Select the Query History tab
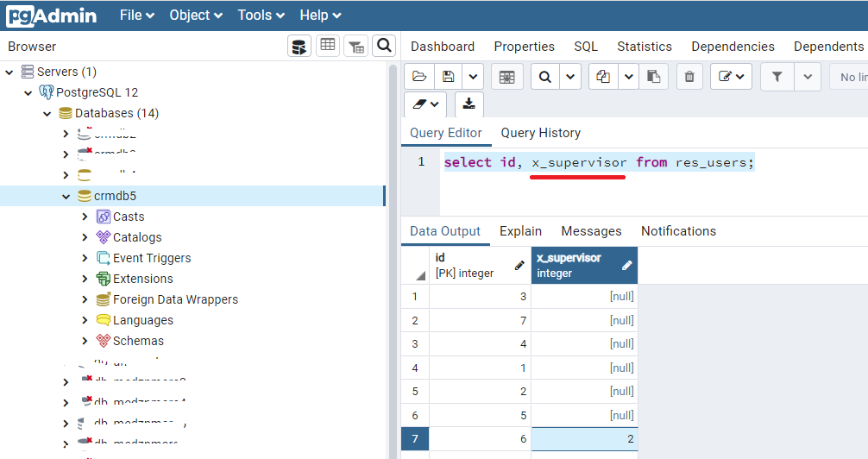This screenshot has height=459, width=868. click(540, 133)
